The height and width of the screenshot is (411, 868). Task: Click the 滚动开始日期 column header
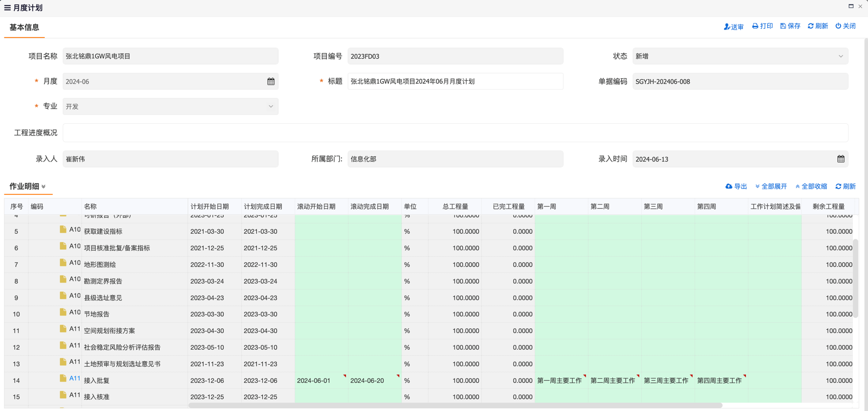click(x=321, y=206)
